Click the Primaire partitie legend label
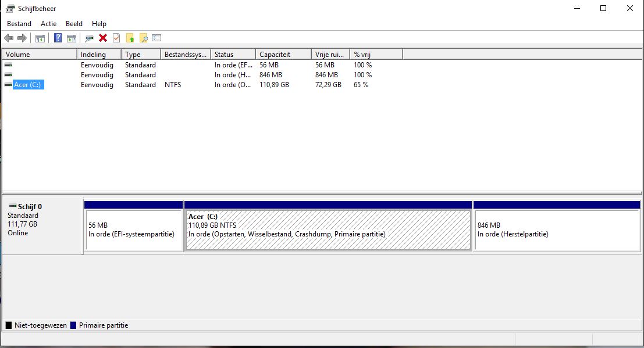The width and height of the screenshot is (644, 348). click(x=104, y=325)
